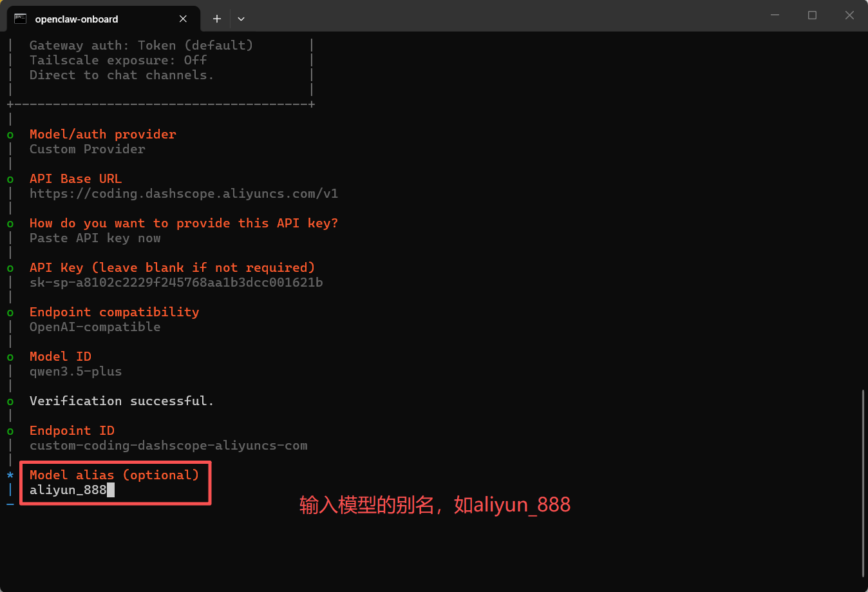Select the openclaw-onboard tab title
The image size is (868, 592).
77,19
